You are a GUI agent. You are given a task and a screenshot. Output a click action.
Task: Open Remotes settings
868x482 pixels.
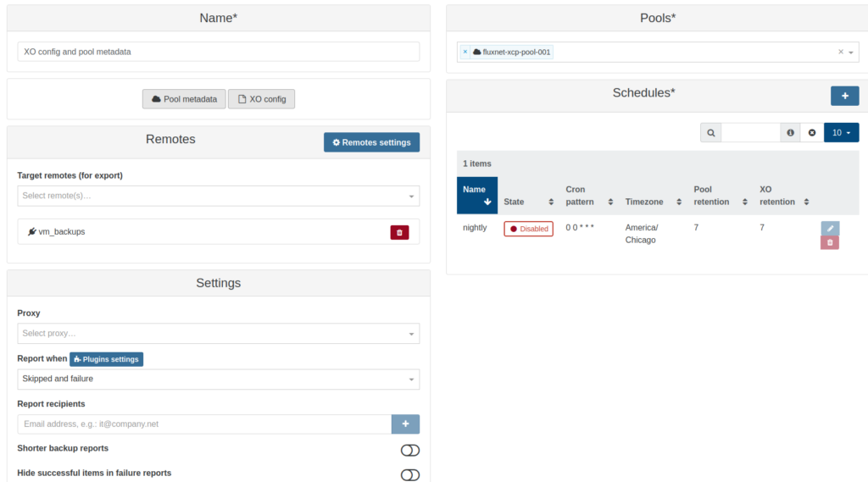pos(371,142)
